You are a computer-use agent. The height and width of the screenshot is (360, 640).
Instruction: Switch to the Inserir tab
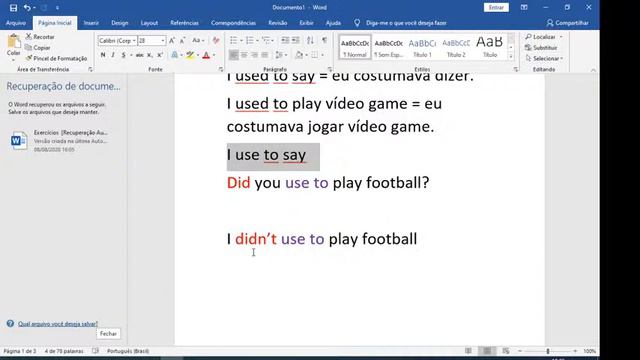pos(91,23)
